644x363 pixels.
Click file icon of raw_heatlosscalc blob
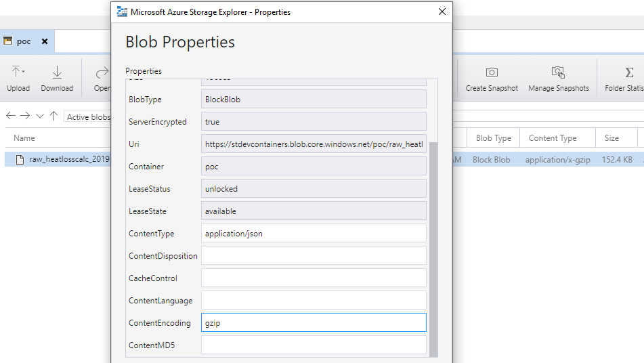tap(20, 159)
